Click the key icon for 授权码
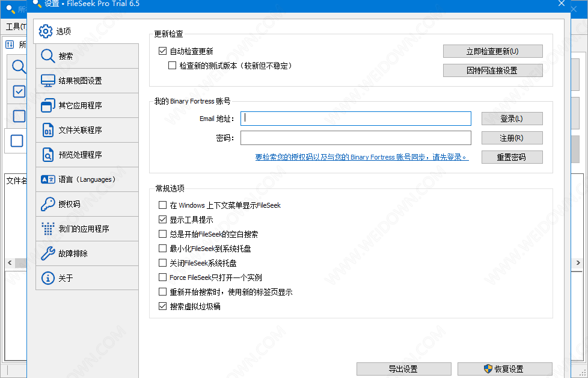This screenshot has height=378, width=588. pos(48,204)
